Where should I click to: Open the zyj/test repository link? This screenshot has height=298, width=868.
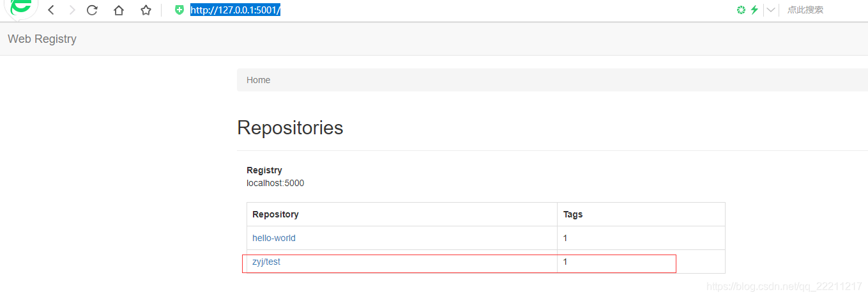pyautogui.click(x=266, y=262)
